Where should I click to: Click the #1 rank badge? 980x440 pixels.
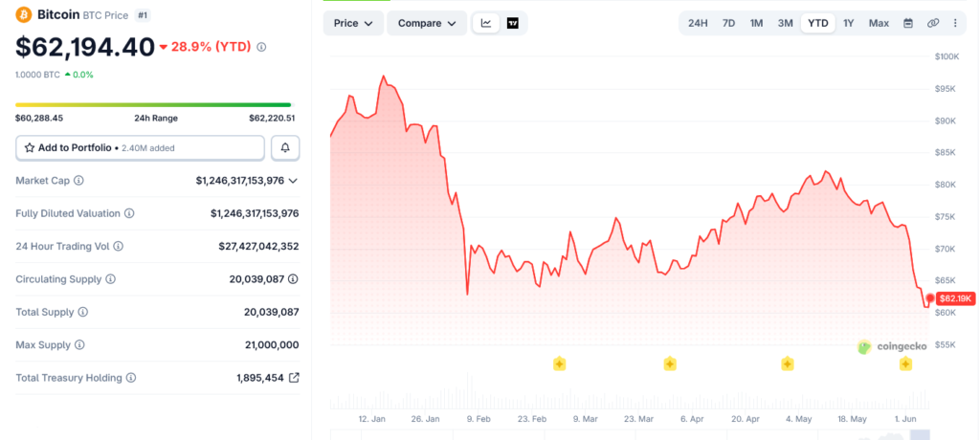142,14
